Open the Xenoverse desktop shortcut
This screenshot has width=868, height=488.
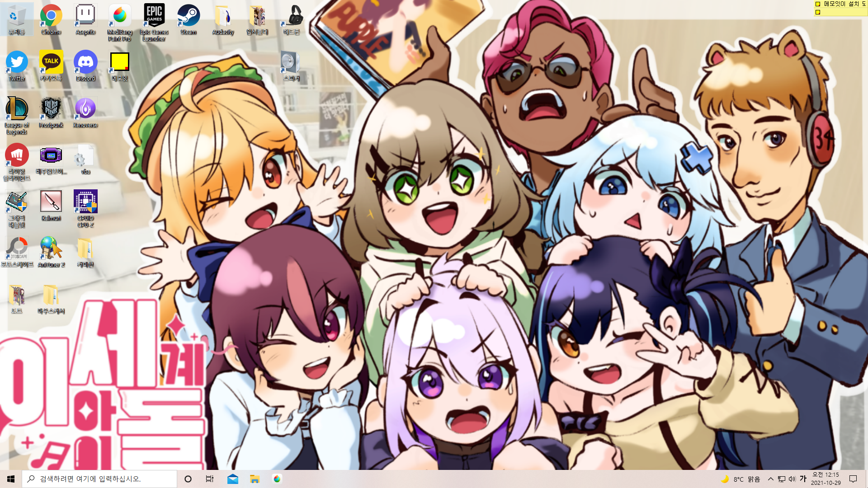tap(85, 113)
